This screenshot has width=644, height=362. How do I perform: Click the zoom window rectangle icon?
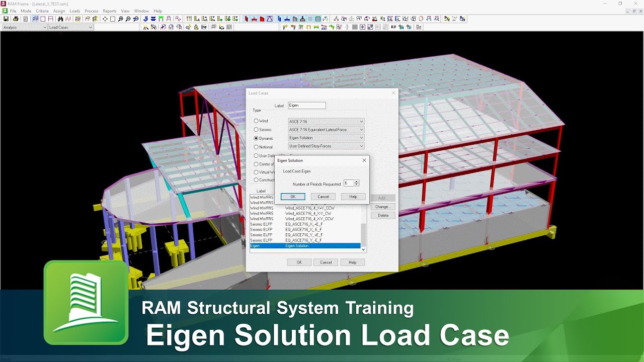[112, 19]
